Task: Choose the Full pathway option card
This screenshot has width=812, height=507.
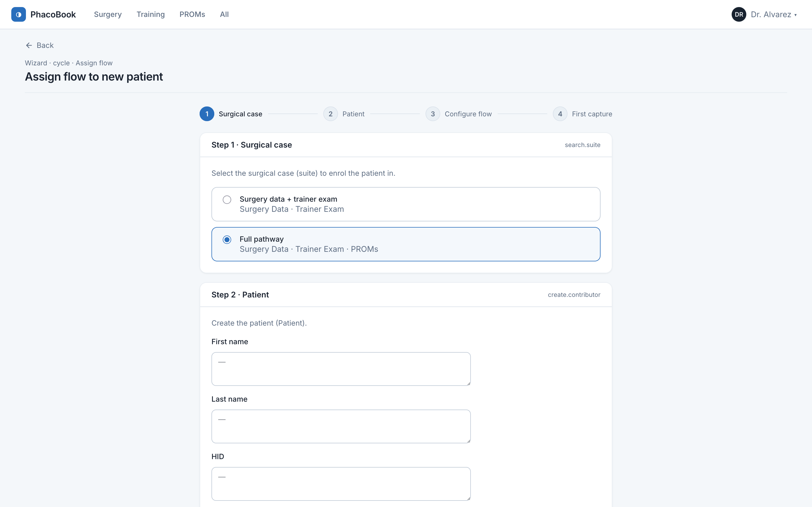Action: pos(406,244)
